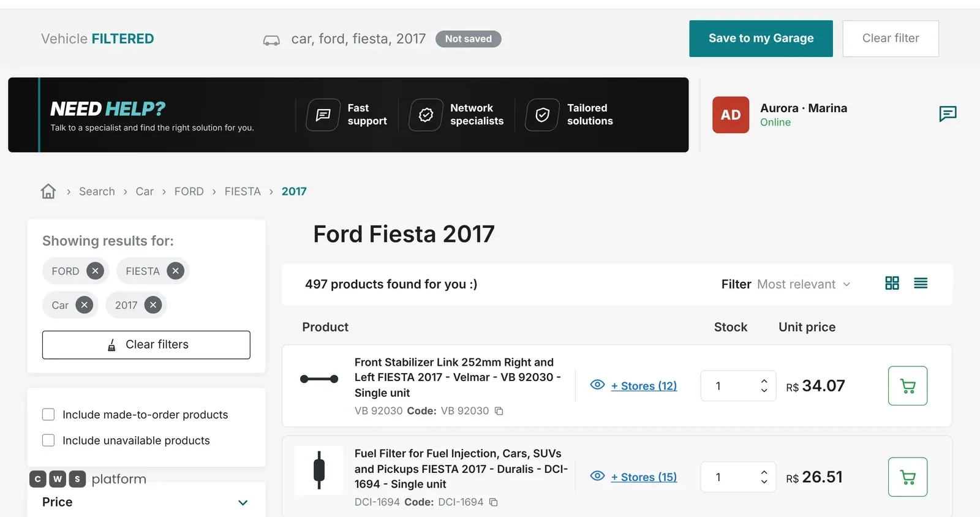Image resolution: width=980 pixels, height=517 pixels.
Task: Click the vehicle car icon in filter bar
Action: click(x=271, y=40)
